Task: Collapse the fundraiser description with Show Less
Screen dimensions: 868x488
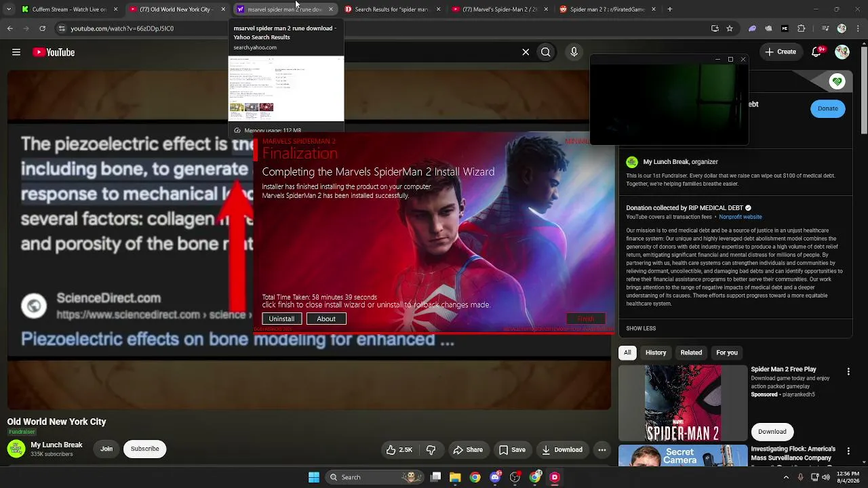Action: click(641, 329)
